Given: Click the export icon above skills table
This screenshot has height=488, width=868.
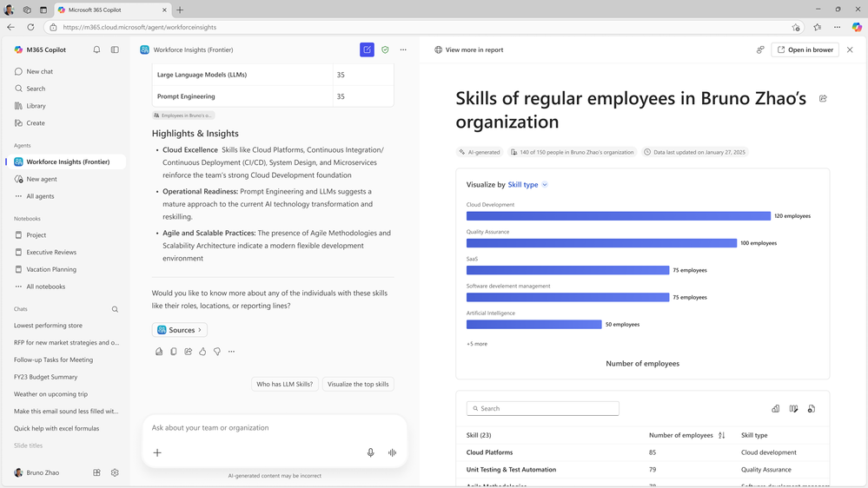Looking at the screenshot, I should [x=811, y=408].
